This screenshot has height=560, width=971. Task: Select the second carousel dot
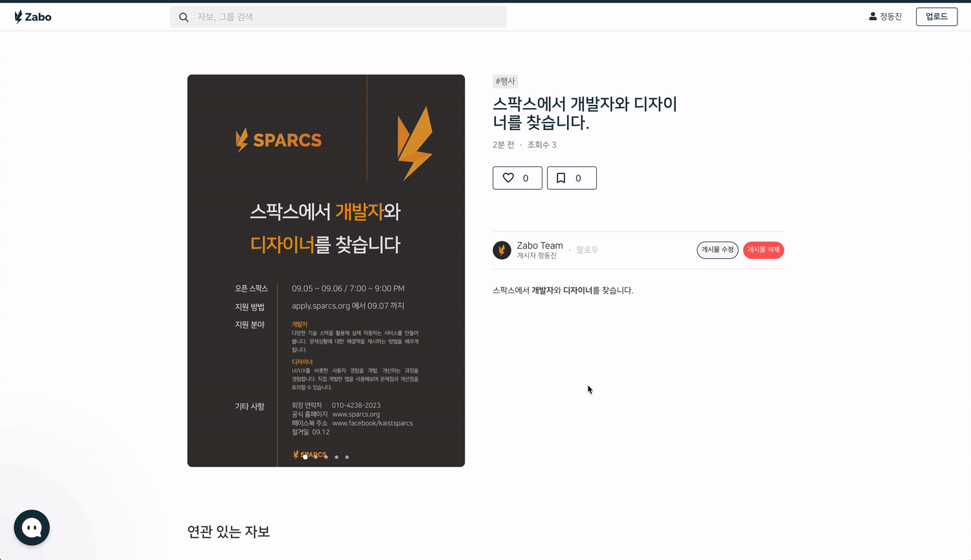316,457
